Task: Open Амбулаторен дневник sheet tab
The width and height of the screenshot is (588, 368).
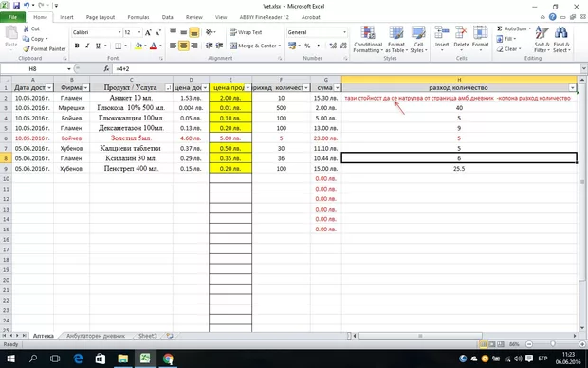Action: click(x=96, y=336)
